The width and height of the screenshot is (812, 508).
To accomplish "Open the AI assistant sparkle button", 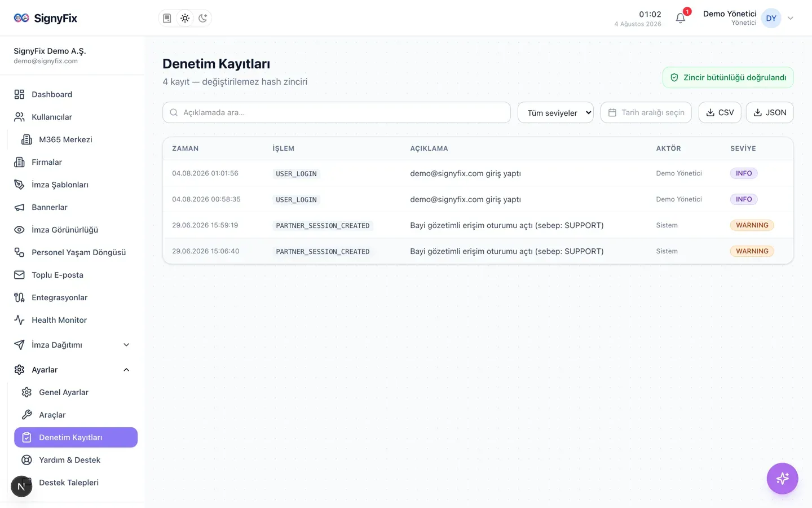I will coord(782,479).
